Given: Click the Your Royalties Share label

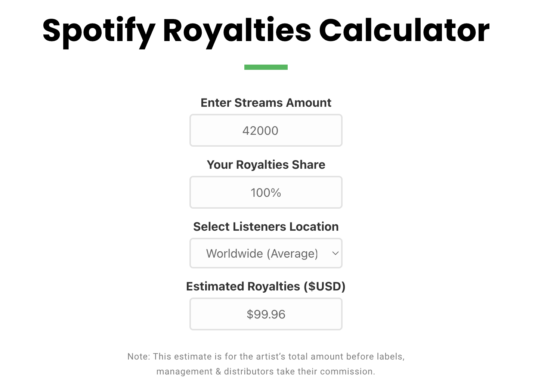Looking at the screenshot, I should click(x=266, y=165).
